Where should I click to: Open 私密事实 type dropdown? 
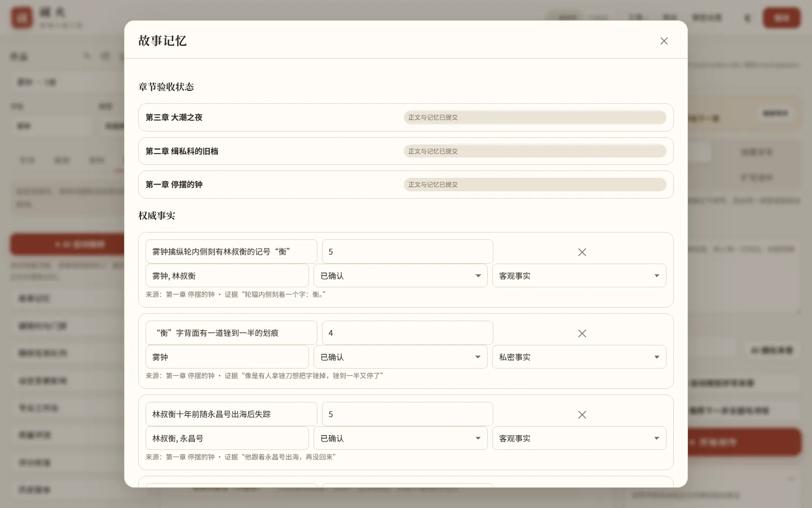coord(579,357)
